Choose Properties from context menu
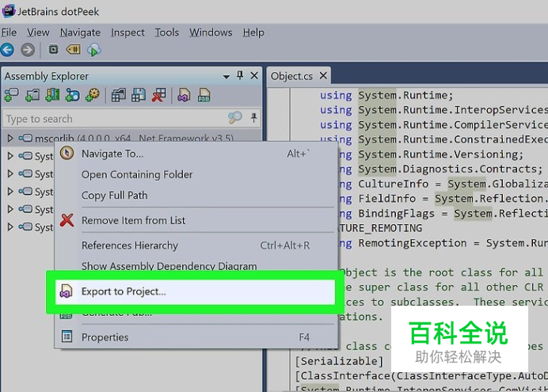The height and width of the screenshot is (392, 548). coord(196,337)
